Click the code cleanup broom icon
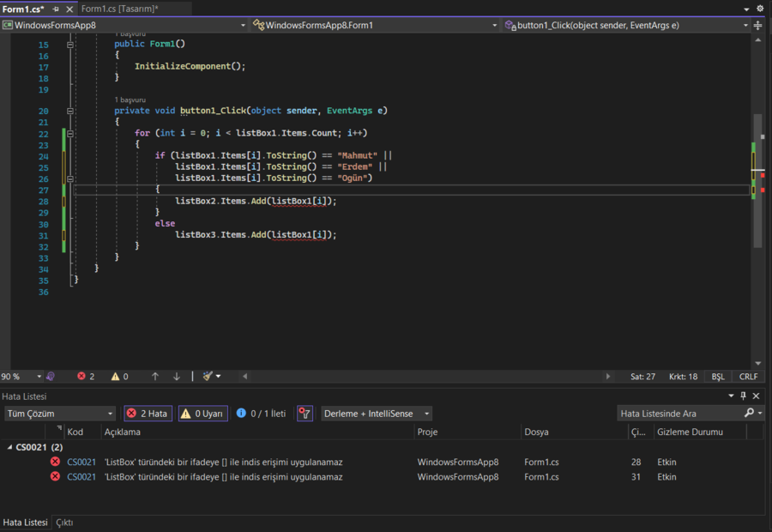 click(x=207, y=377)
